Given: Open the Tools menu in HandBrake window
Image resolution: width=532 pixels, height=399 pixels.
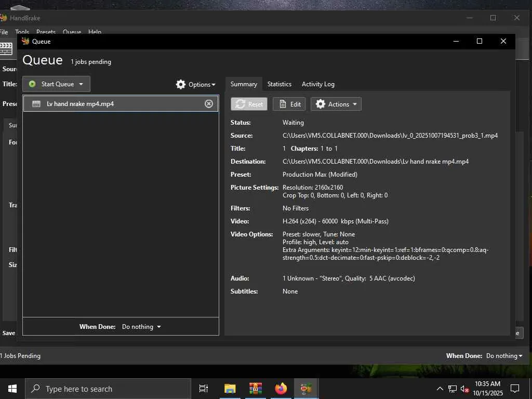Looking at the screenshot, I should [22, 32].
